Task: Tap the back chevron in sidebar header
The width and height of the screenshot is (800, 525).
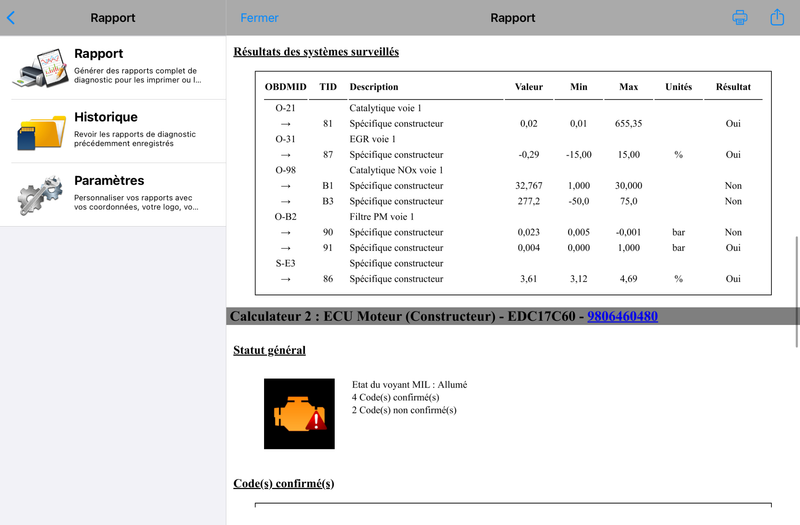Action: 11,18
